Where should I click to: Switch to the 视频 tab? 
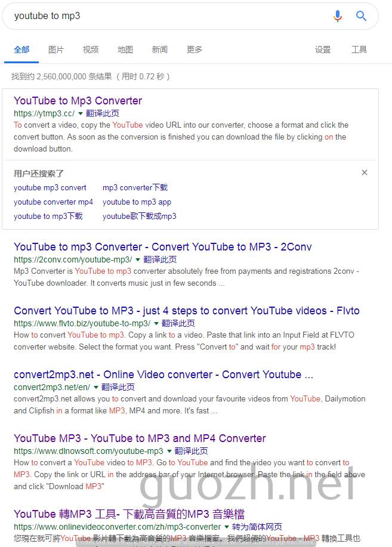91,50
